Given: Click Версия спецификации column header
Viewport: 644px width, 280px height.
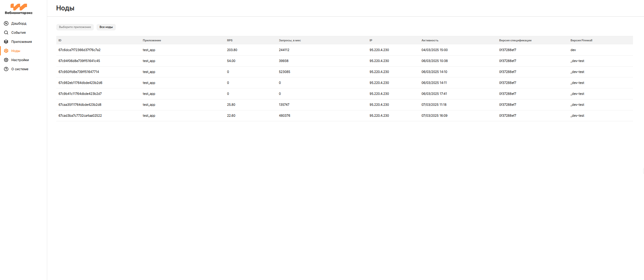Looking at the screenshot, I should click(515, 41).
